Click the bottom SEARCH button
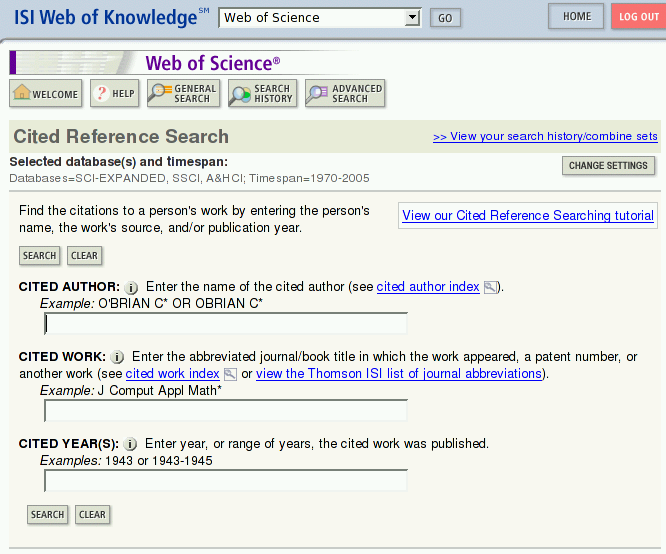The height and width of the screenshot is (554, 666). (47, 515)
